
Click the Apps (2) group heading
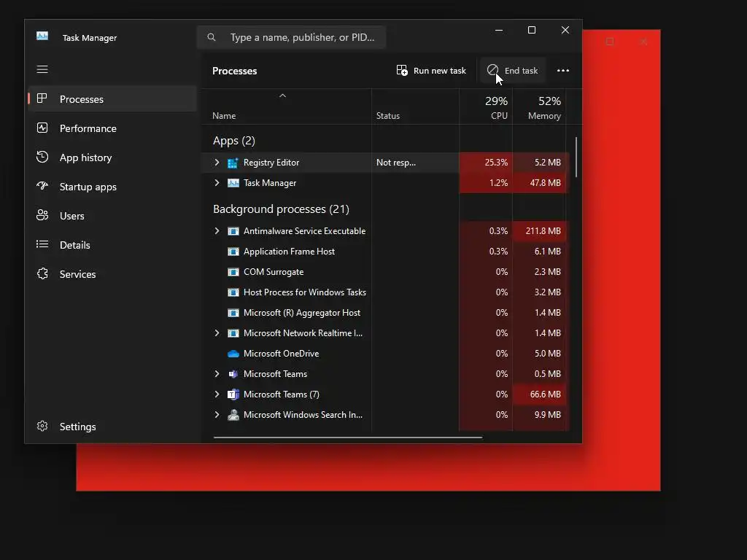coord(234,141)
